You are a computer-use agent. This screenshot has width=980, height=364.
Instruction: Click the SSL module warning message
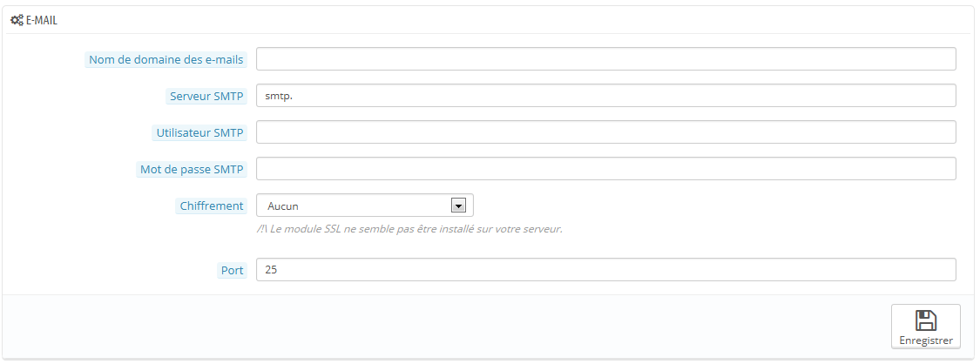point(410,229)
